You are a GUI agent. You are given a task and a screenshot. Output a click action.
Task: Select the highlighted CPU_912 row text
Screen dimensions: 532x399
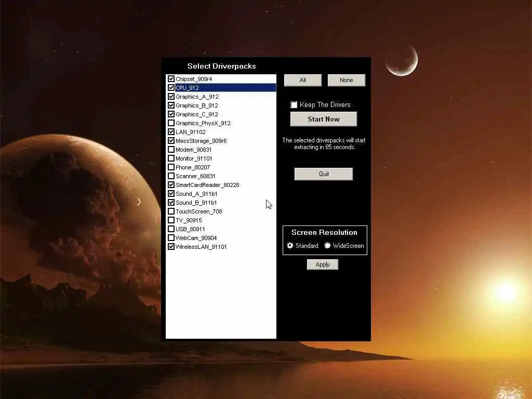(x=187, y=88)
